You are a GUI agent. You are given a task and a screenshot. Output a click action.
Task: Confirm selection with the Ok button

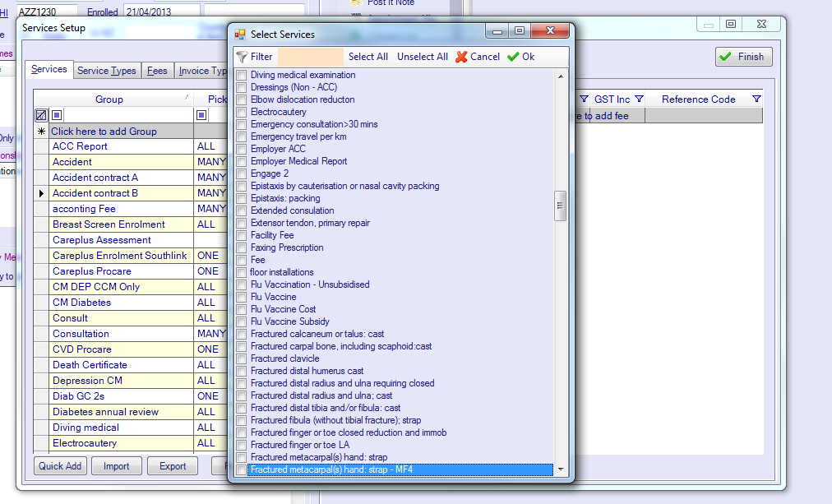(x=521, y=57)
